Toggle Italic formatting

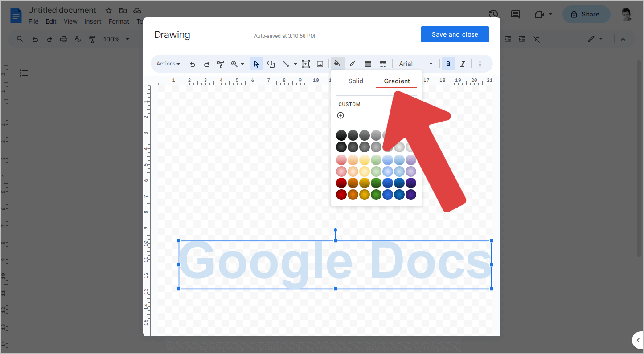[x=463, y=64]
